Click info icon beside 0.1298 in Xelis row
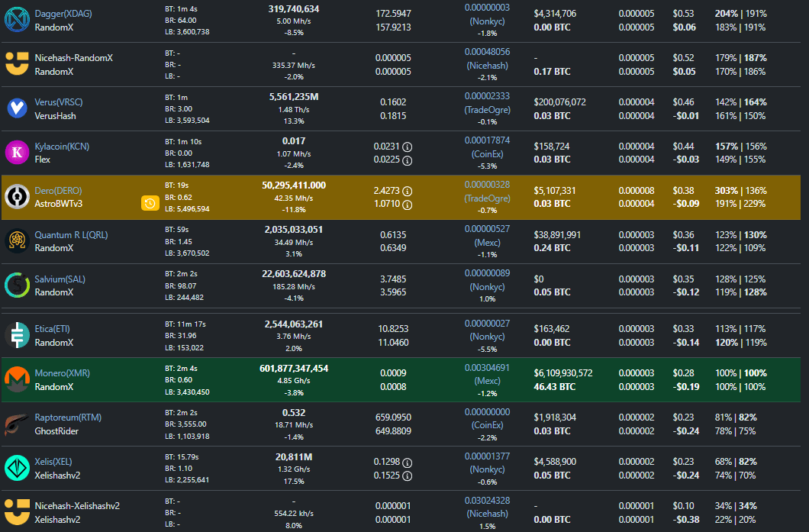 point(407,463)
